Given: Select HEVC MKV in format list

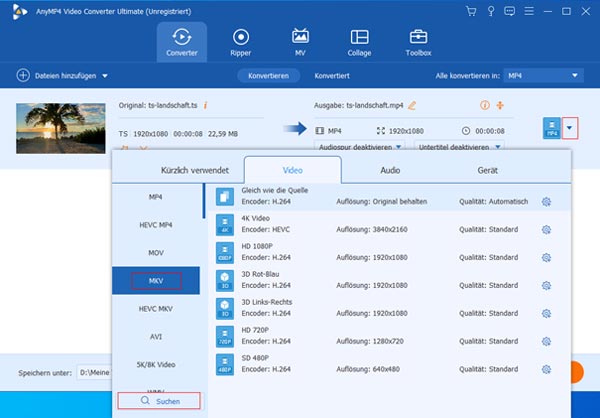Looking at the screenshot, I should tap(156, 309).
